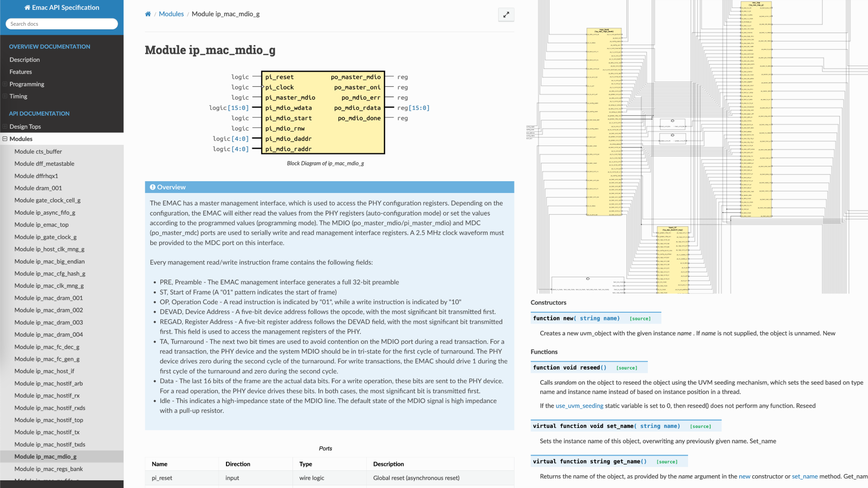Select the Features menu item

(21, 71)
